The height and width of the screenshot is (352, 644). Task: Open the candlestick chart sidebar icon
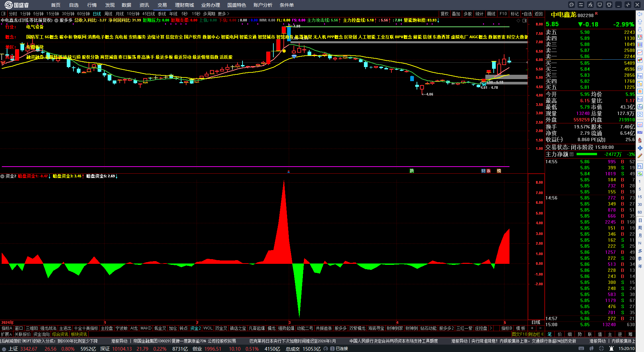tap(640, 60)
